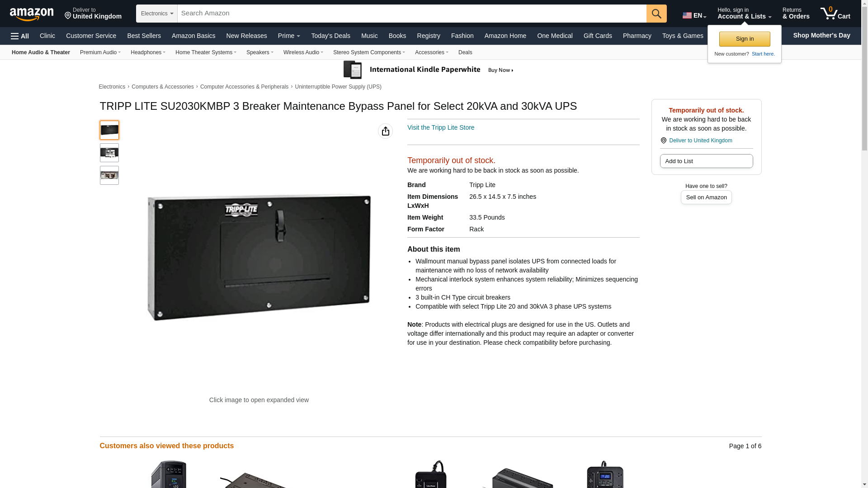Click the yellow Sign in button
This screenshot has width=868, height=488.
pyautogui.click(x=745, y=39)
